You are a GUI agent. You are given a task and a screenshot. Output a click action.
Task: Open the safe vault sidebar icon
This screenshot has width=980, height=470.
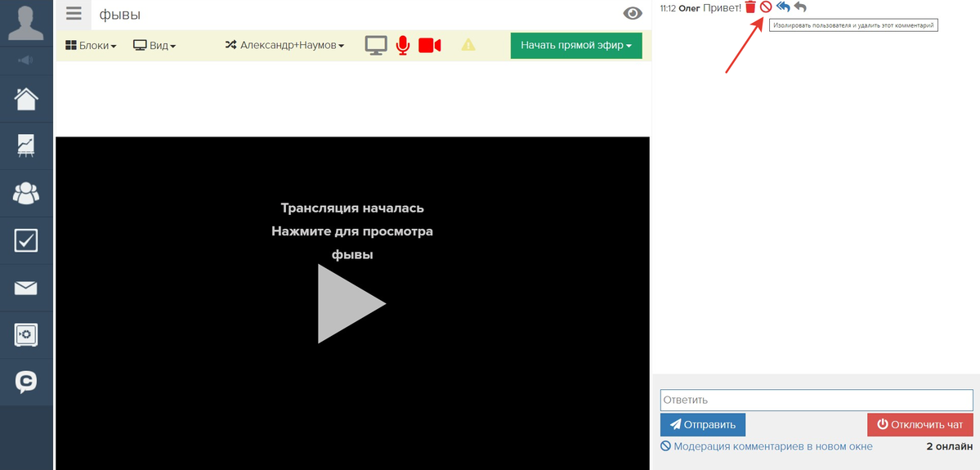26,335
